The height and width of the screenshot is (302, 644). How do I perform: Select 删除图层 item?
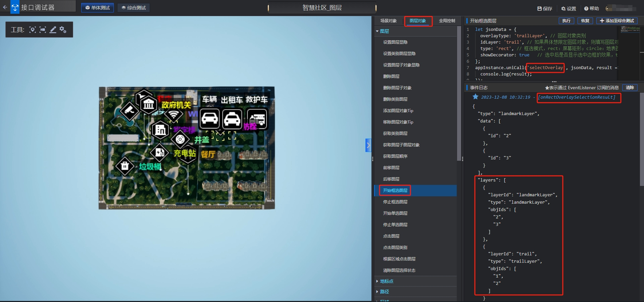[x=415, y=77]
